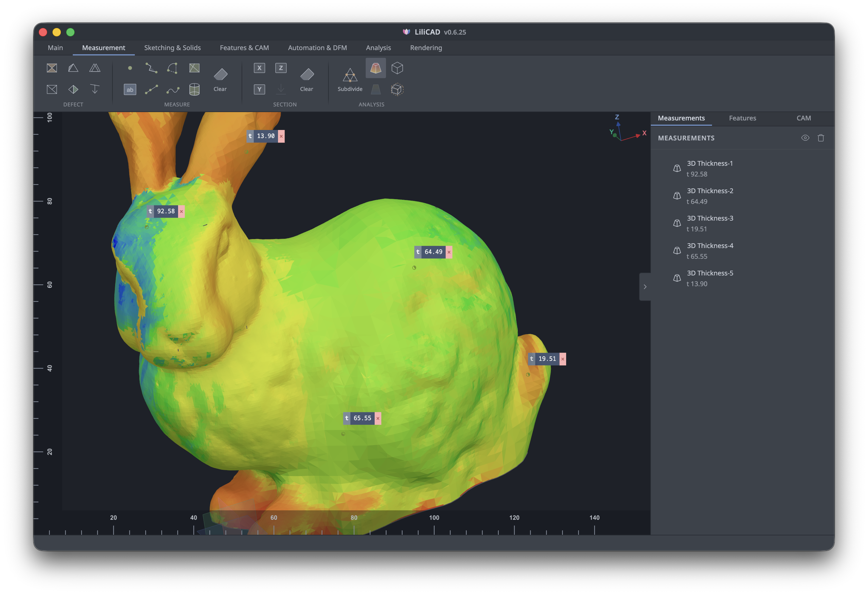Enable the X section plane
Image resolution: width=868 pixels, height=595 pixels.
point(259,68)
